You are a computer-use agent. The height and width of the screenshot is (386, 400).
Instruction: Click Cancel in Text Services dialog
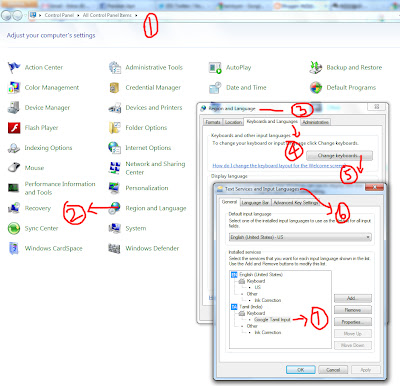(x=333, y=370)
